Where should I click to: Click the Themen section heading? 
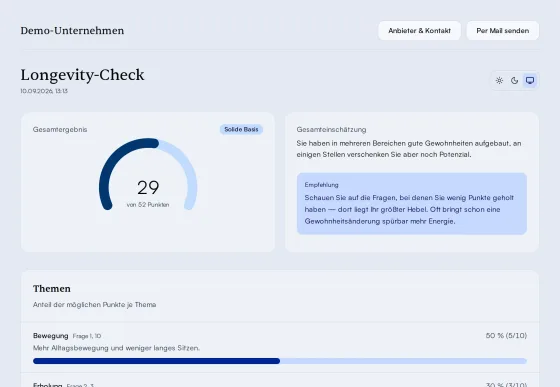click(x=52, y=288)
